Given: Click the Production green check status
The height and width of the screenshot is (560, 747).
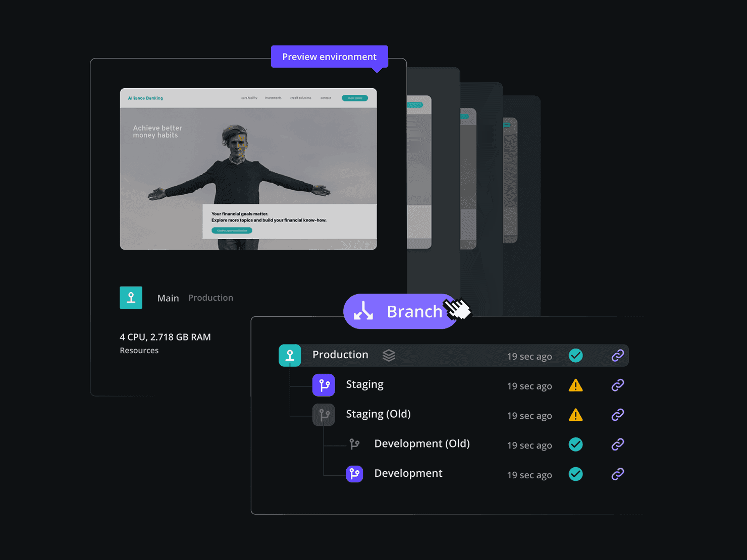Looking at the screenshot, I should tap(575, 356).
